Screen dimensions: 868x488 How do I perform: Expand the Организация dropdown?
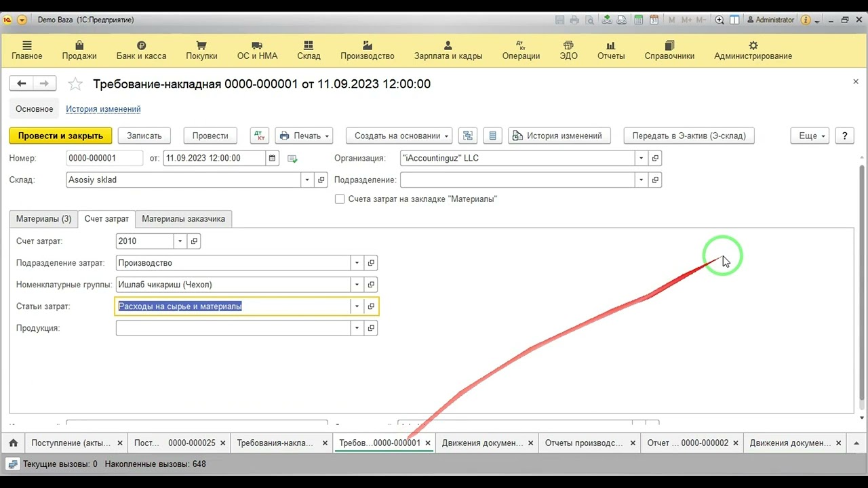(641, 158)
